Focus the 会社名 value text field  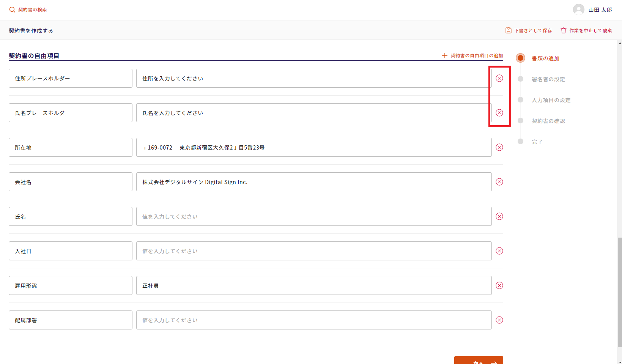313,182
